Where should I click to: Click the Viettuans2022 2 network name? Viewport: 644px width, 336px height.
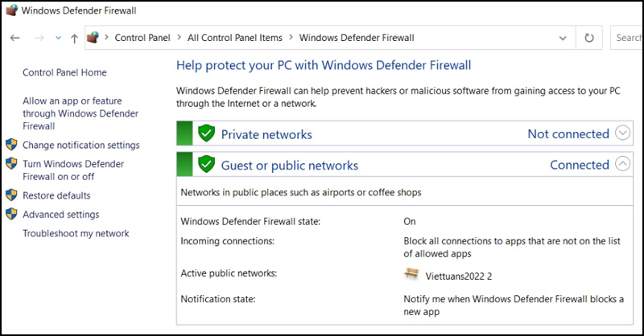(x=458, y=277)
